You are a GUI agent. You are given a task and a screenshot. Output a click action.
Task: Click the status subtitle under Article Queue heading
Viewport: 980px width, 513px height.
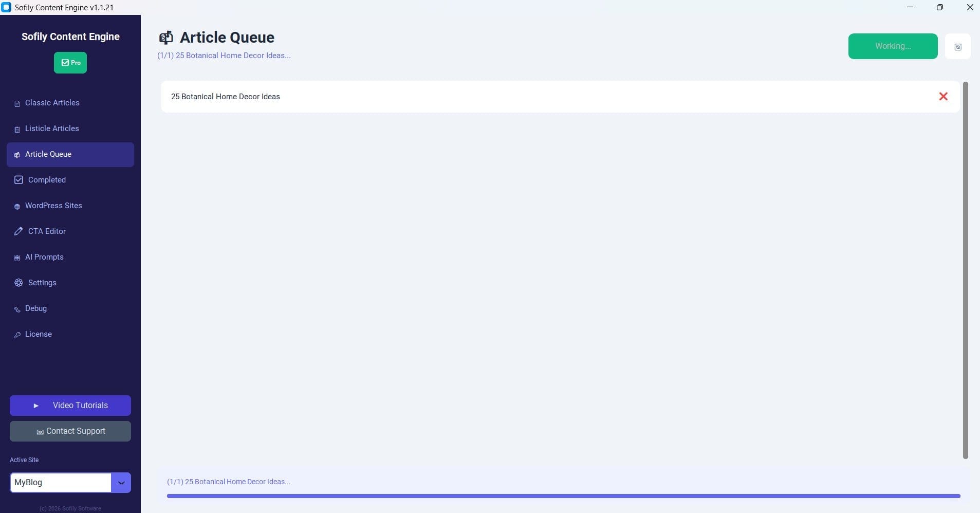224,56
